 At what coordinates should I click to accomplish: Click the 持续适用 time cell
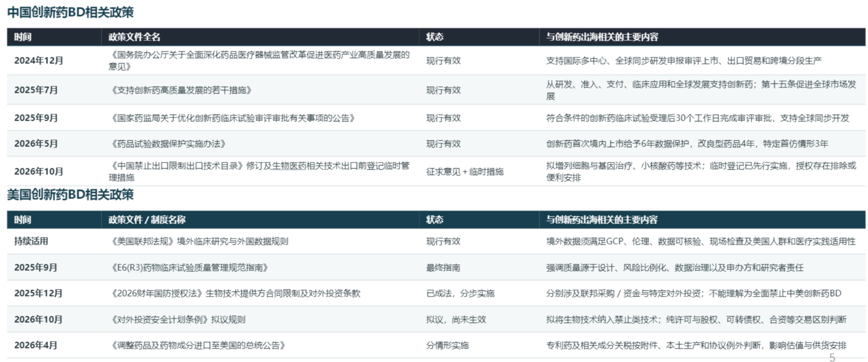click(31, 241)
